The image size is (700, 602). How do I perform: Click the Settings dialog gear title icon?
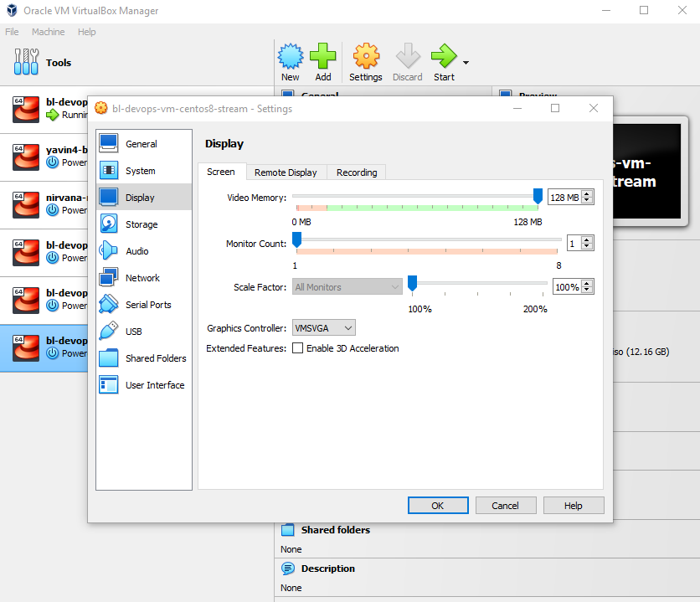pos(101,108)
